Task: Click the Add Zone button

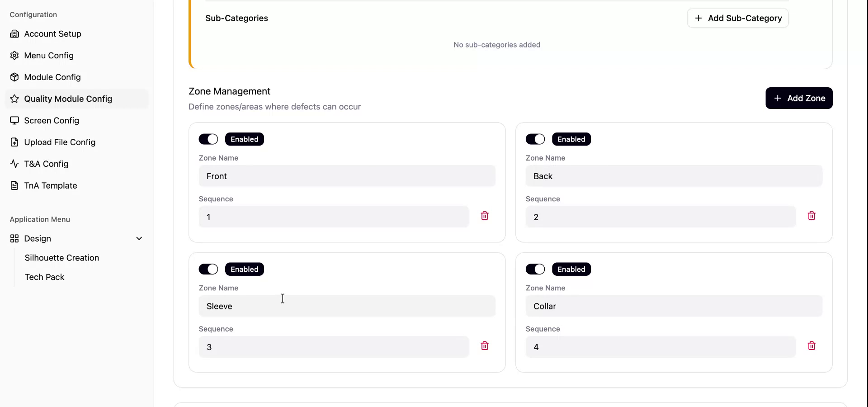Action: 798,98
